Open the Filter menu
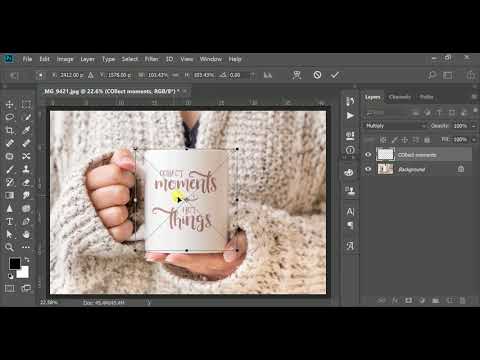Viewport: 480px width, 360px height. click(152, 59)
